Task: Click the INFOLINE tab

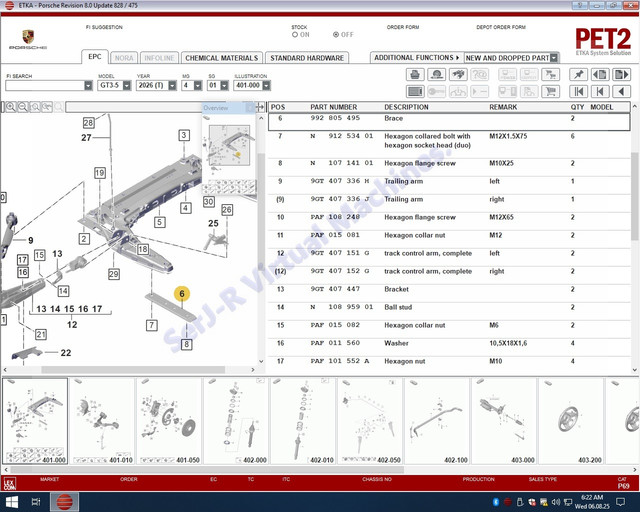Action: click(x=159, y=58)
